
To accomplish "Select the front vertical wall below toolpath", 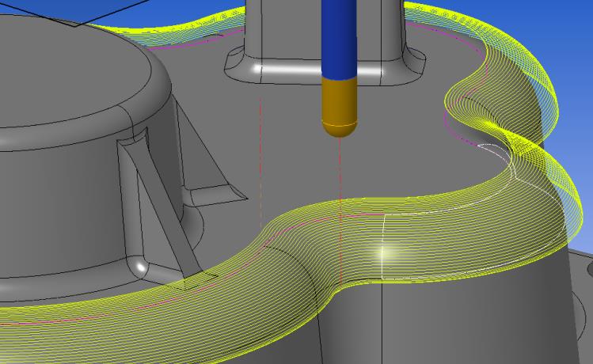I will point(443,324).
